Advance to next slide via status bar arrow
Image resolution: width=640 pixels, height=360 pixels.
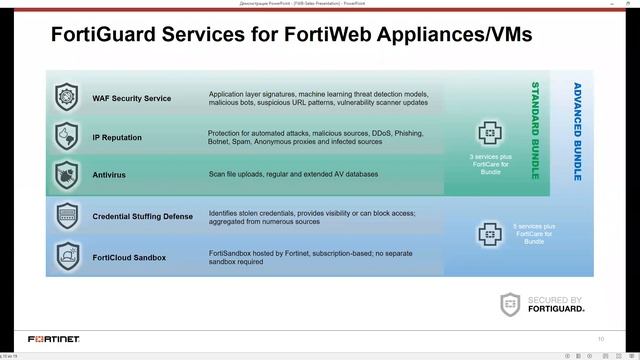click(589, 356)
